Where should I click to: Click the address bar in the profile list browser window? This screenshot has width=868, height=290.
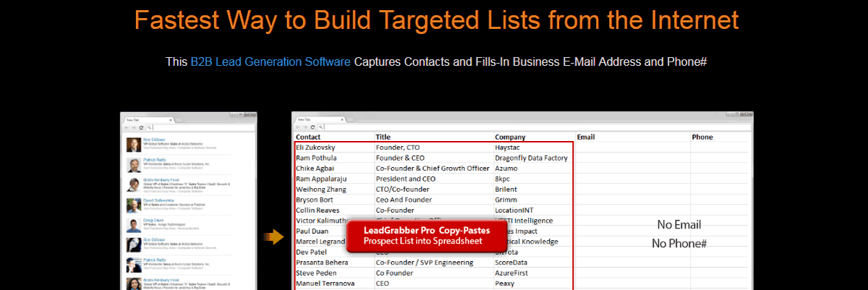coord(200,127)
